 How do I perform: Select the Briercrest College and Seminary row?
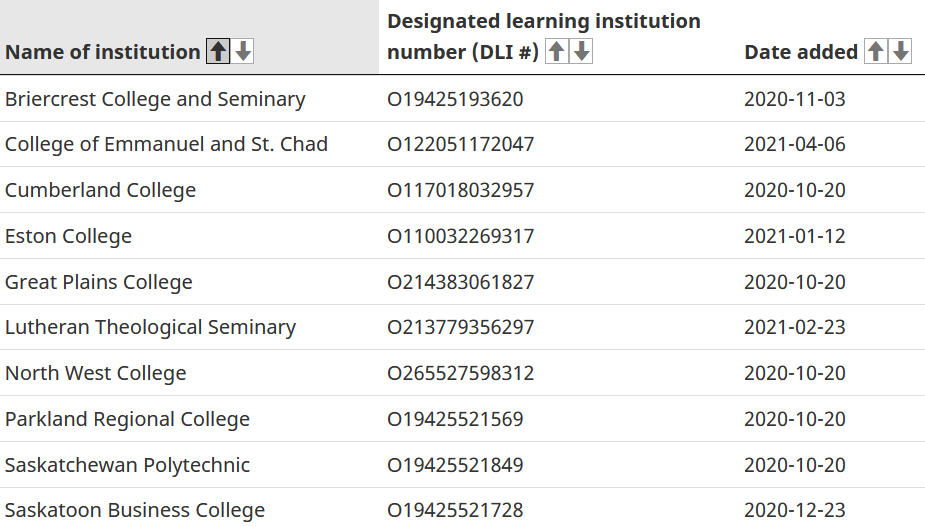point(155,99)
